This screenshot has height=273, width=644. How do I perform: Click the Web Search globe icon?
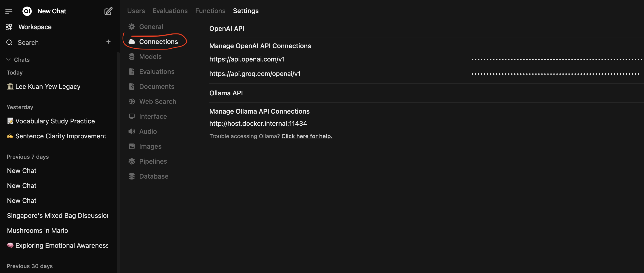132,101
